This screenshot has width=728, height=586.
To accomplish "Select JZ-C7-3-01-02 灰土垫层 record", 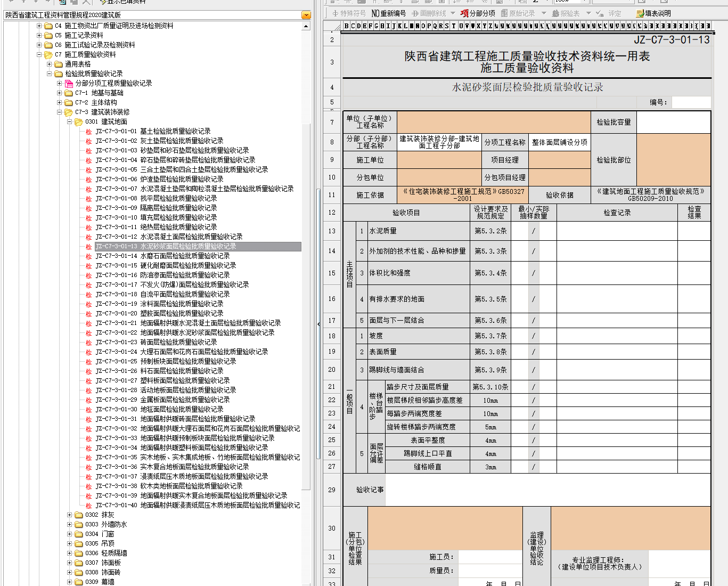I will point(159,141).
